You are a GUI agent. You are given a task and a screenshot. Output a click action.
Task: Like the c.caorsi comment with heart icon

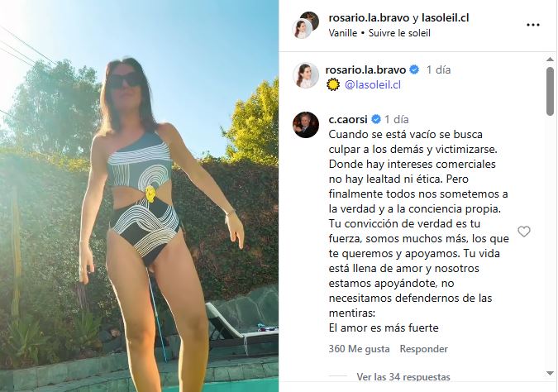pyautogui.click(x=524, y=232)
